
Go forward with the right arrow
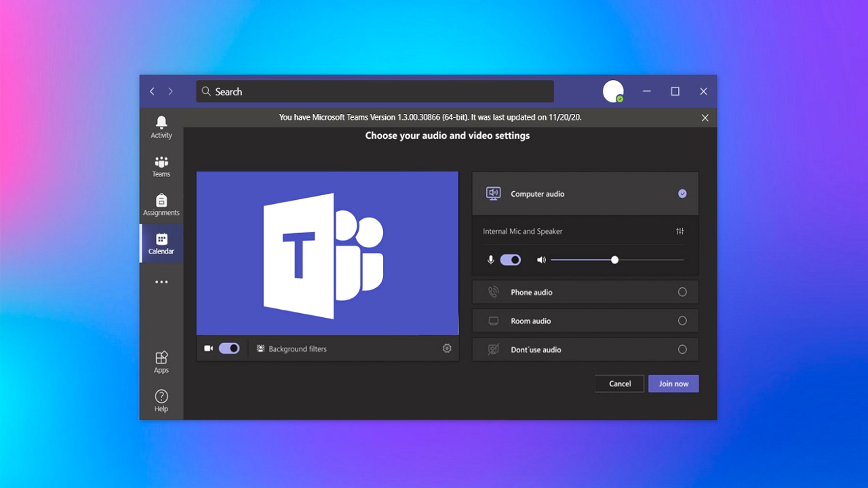point(170,91)
